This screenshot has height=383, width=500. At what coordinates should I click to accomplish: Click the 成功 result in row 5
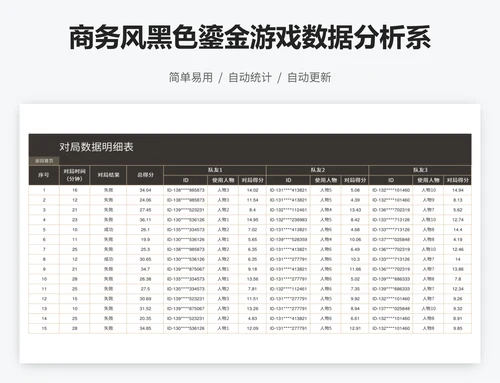click(x=108, y=230)
